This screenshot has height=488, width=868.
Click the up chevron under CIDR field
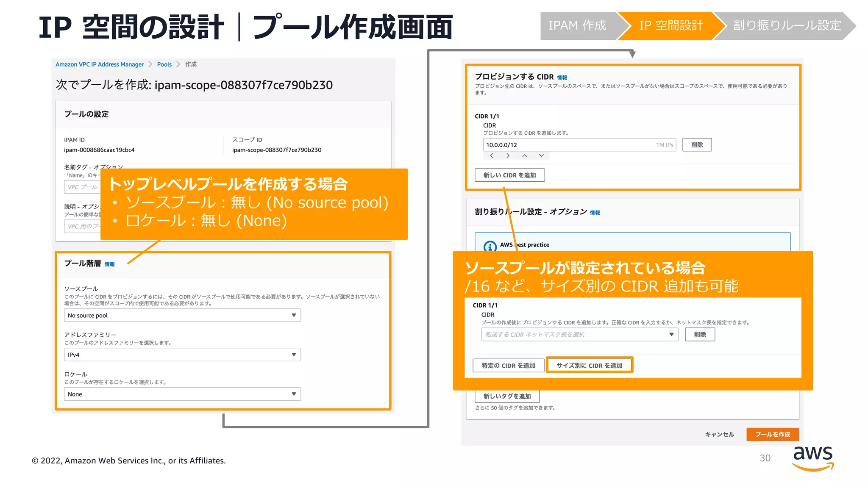tap(525, 156)
